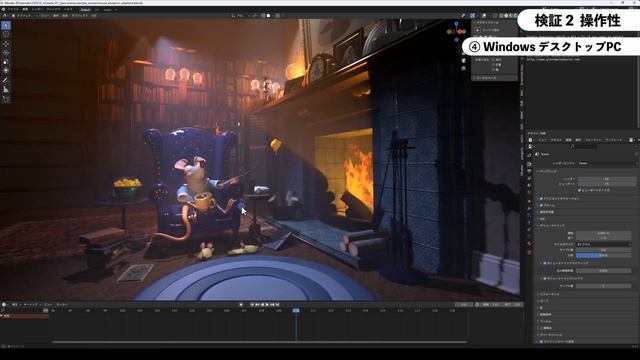Open the マーカー menu in timeline
The height and width of the screenshot is (360, 640).
(x=62, y=304)
